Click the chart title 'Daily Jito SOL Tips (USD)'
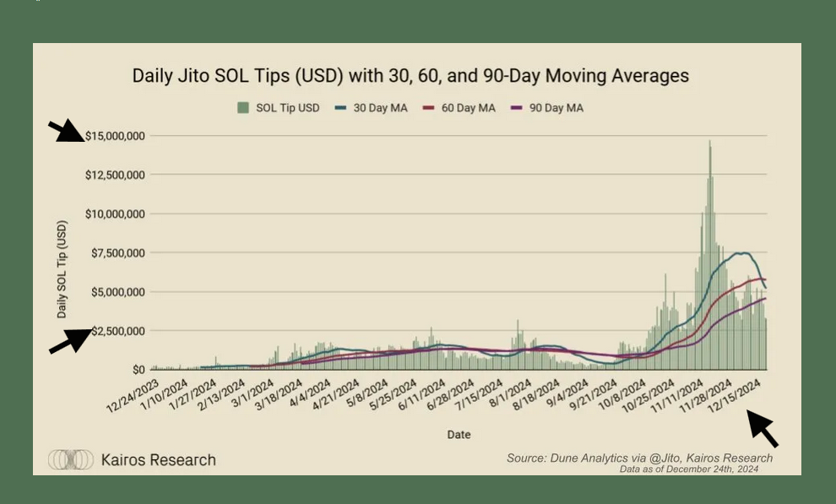Viewport: 836px width, 504px height. [238, 76]
